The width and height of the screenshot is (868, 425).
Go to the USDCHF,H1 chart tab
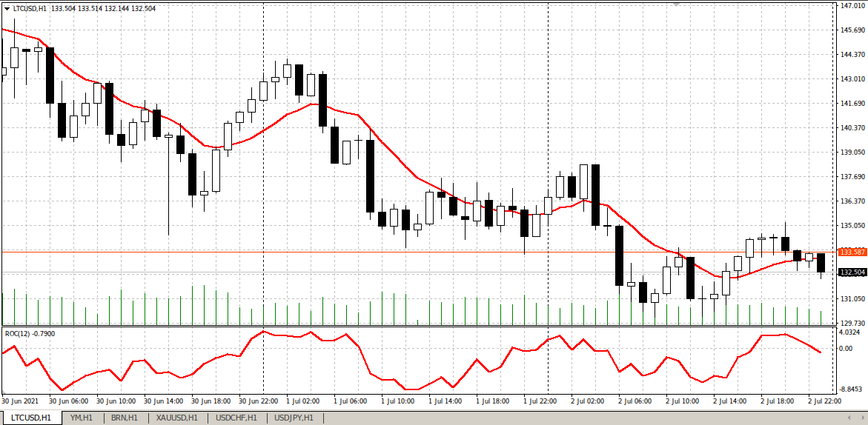pyautogui.click(x=235, y=418)
